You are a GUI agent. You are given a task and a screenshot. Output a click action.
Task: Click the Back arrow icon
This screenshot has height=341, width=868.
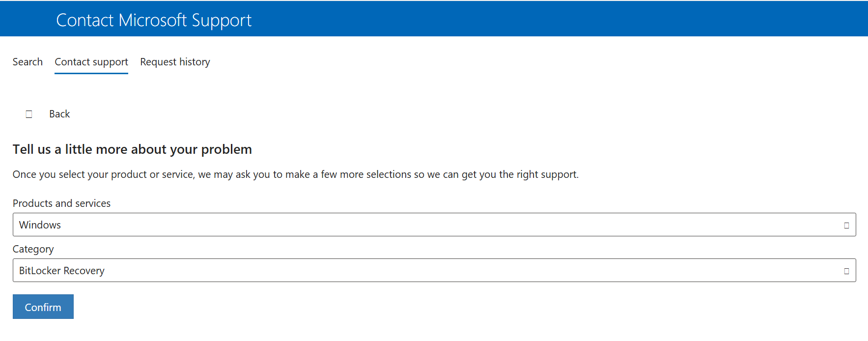(29, 114)
